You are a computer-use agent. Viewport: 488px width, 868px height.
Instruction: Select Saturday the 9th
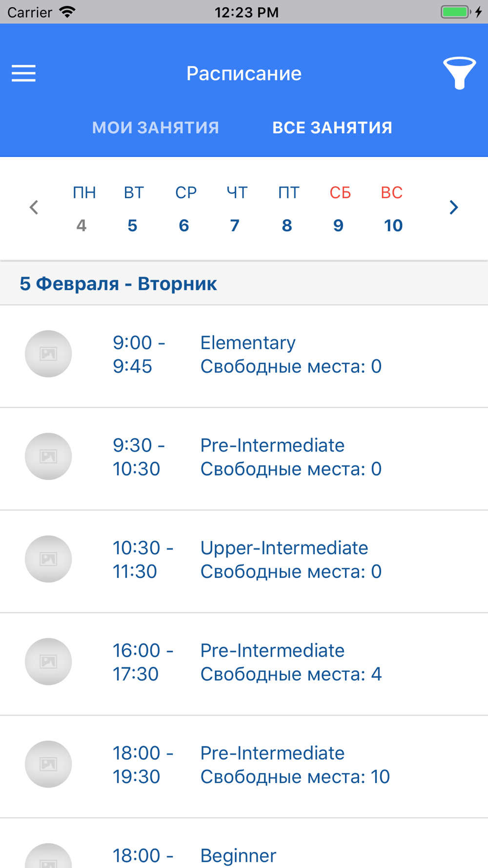coord(339,209)
